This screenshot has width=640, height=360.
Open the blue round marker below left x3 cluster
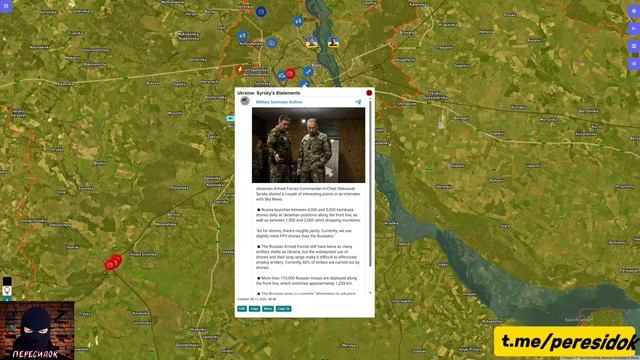(271, 42)
